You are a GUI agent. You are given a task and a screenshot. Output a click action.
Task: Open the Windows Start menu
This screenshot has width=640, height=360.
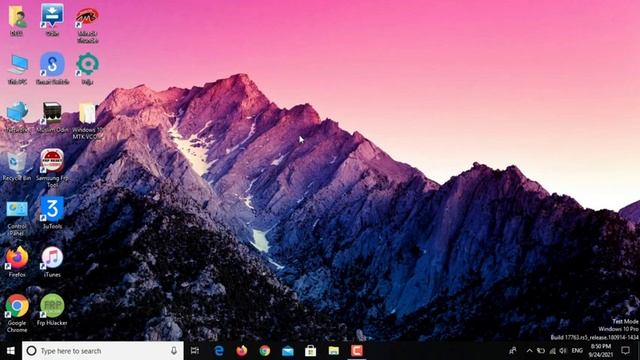tap(11, 351)
